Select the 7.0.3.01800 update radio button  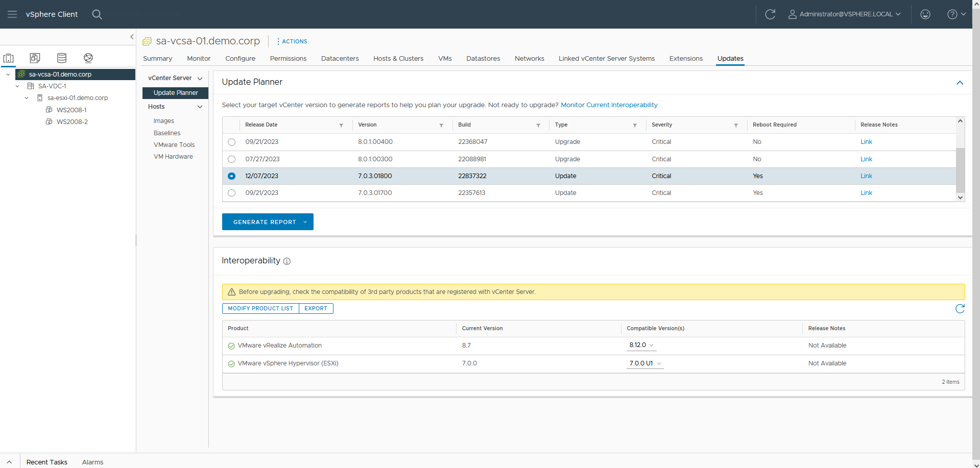[232, 176]
